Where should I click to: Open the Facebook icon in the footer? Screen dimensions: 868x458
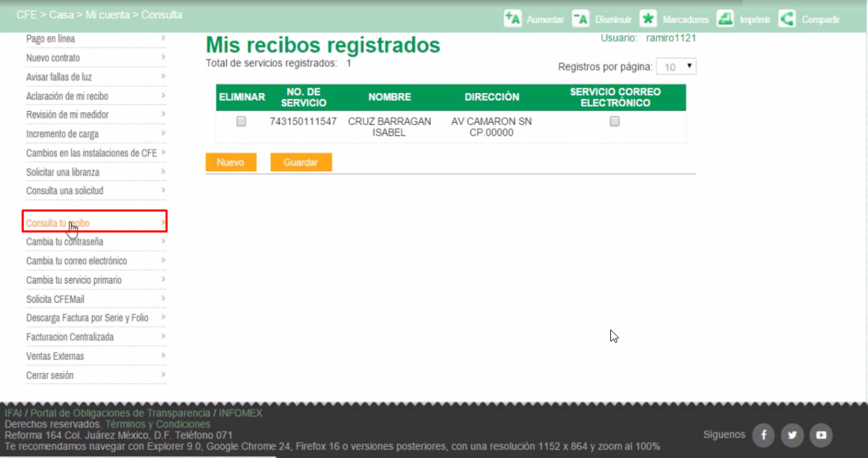763,435
